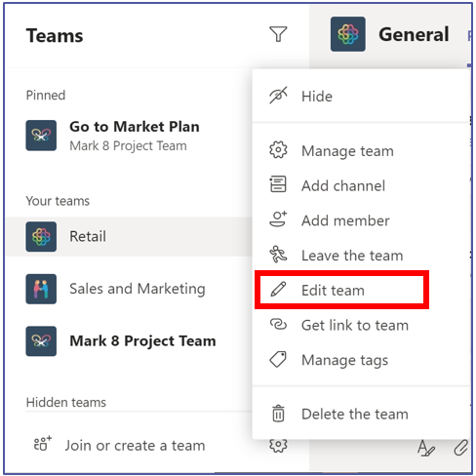Click the General channel team logo
The width and height of the screenshot is (476, 476).
coord(348,34)
